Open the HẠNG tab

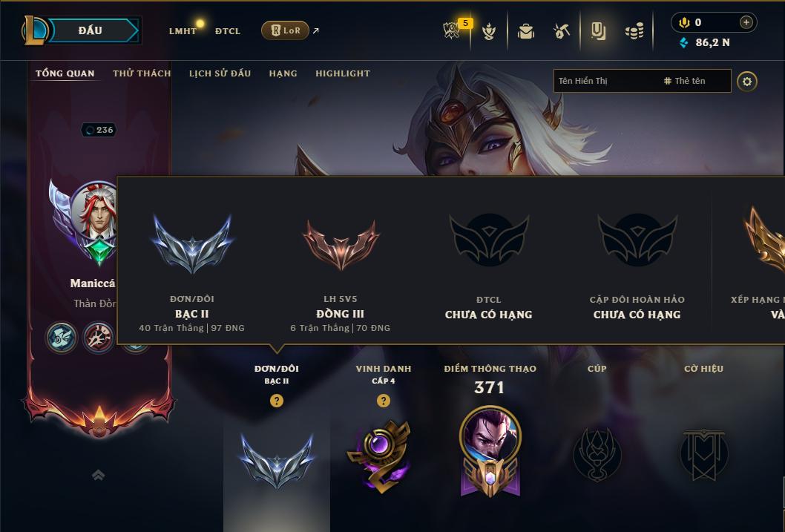283,73
